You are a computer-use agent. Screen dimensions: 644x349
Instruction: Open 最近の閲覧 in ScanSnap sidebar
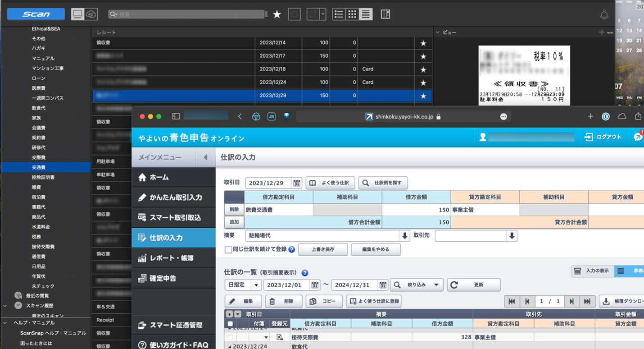(x=37, y=296)
